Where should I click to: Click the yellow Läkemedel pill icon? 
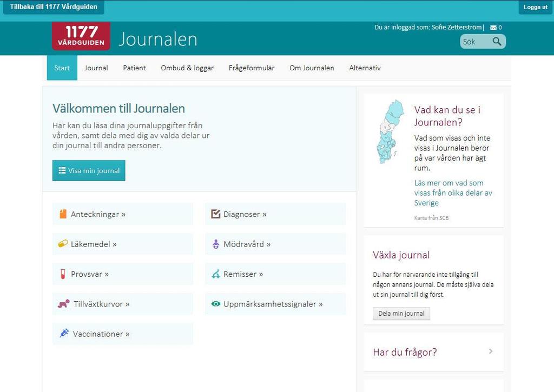tap(63, 244)
